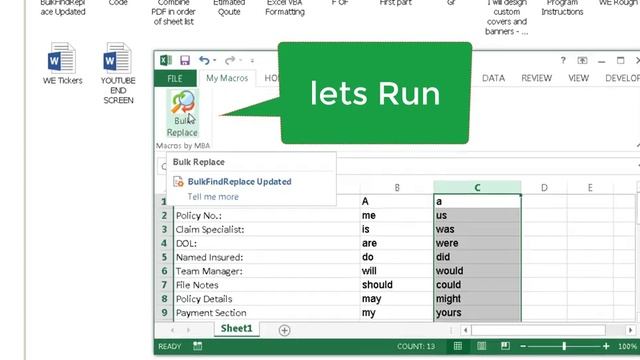Collapse the ribbon with chevron
The height and width of the screenshot is (360, 640).
coord(638,145)
